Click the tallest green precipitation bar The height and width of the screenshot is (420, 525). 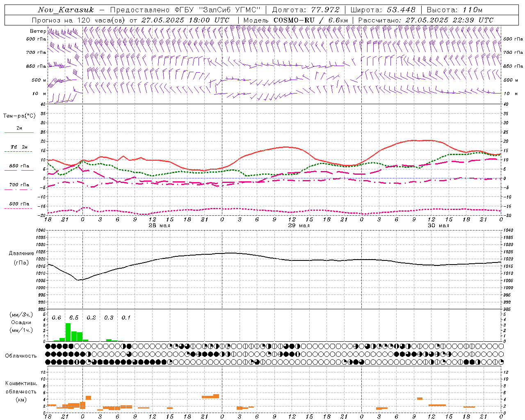(x=68, y=332)
